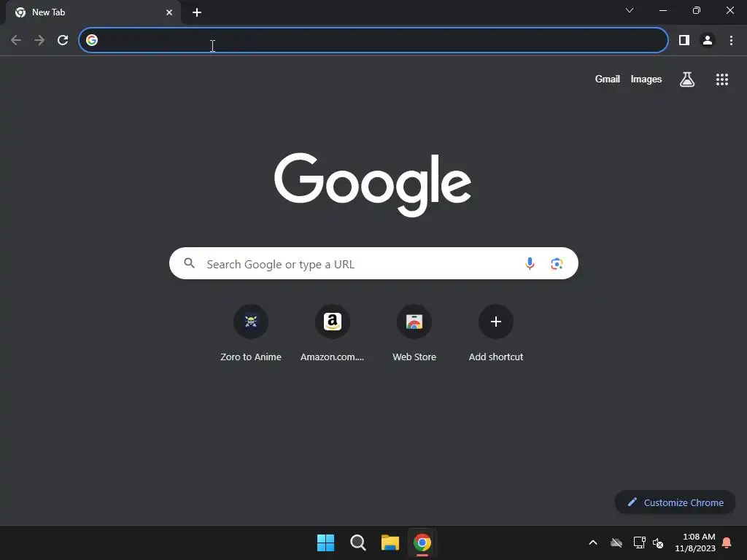Start voice search with microphone

530,263
